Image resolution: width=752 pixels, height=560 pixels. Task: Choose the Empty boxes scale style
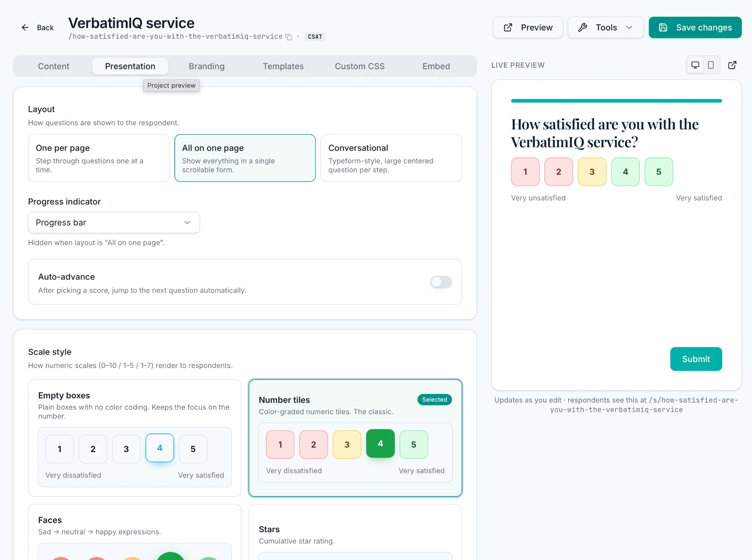pos(135,438)
